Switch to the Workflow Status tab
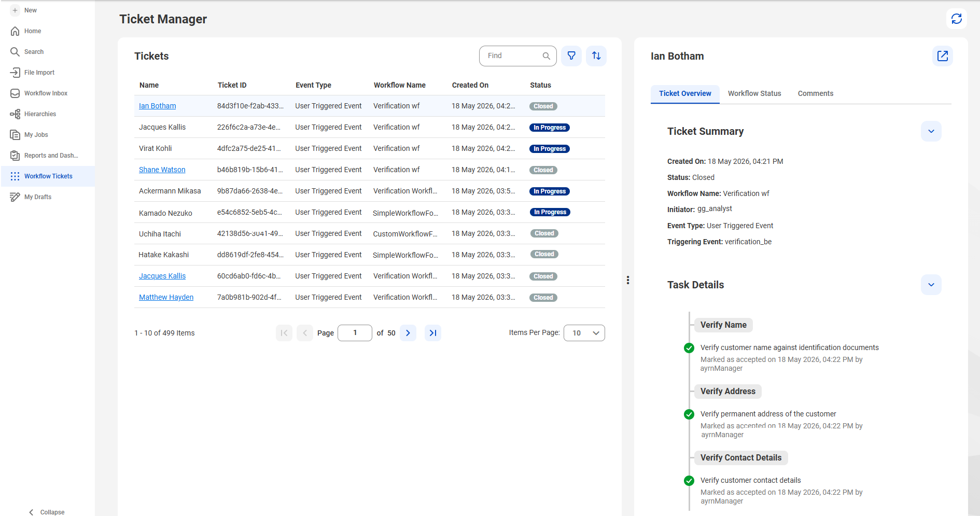The height and width of the screenshot is (516, 980). click(754, 94)
